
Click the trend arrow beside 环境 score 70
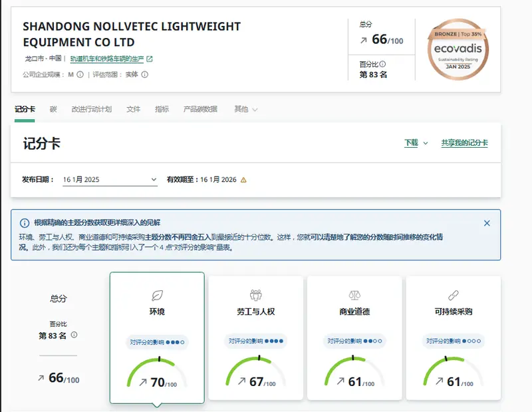(143, 383)
